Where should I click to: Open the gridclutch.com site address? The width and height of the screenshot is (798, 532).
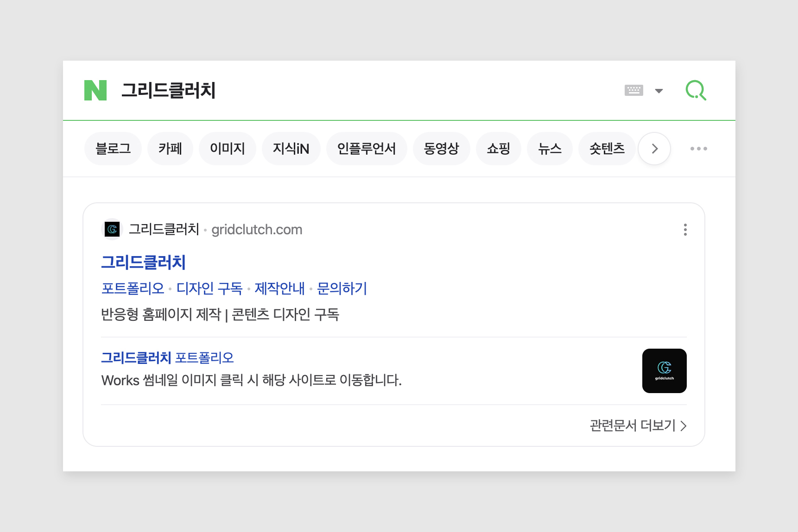(257, 230)
